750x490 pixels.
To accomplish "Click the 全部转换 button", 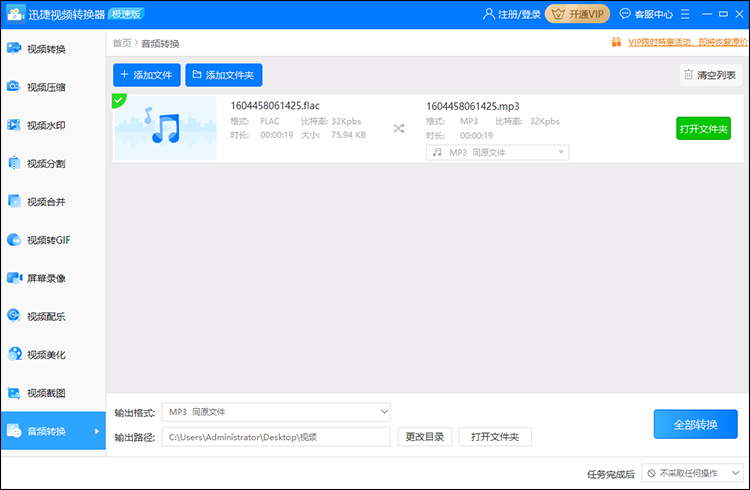I will coord(695,424).
